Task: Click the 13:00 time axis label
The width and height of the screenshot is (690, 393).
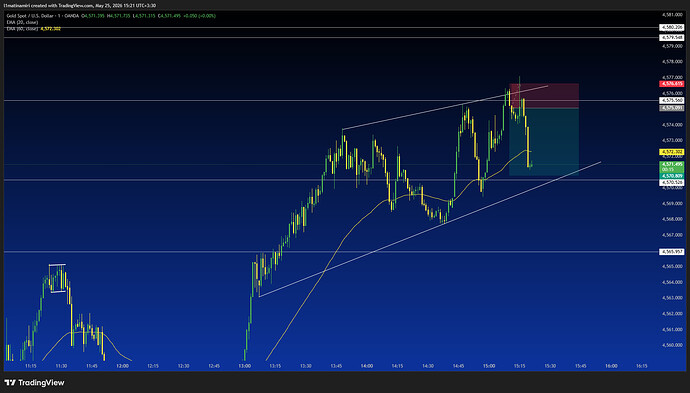Action: coord(244,366)
